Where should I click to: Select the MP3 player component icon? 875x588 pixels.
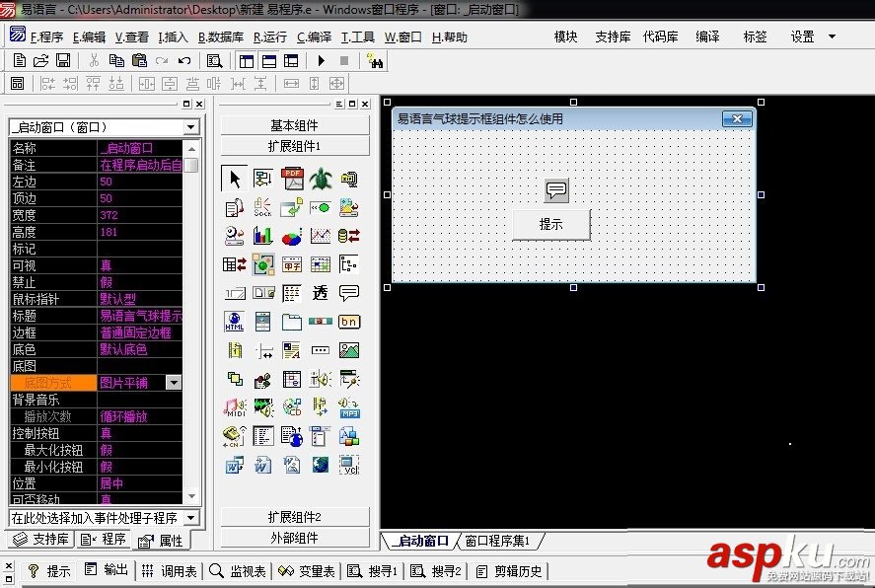[x=349, y=407]
